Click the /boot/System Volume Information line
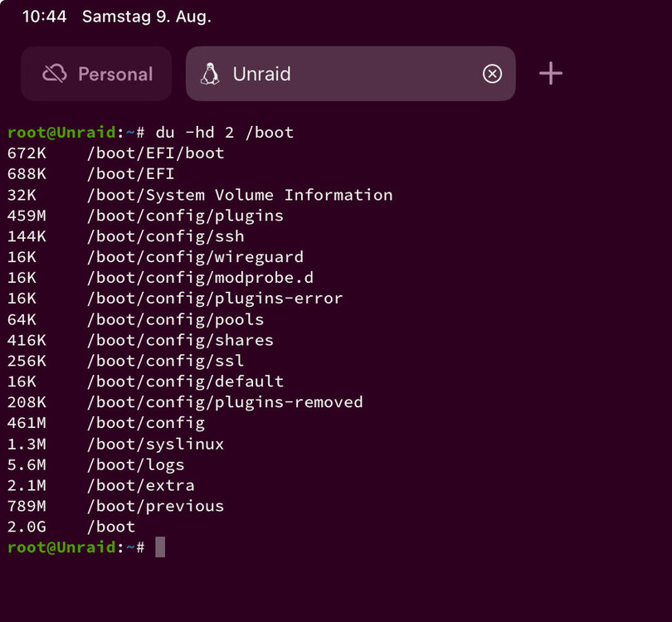 (x=200, y=196)
